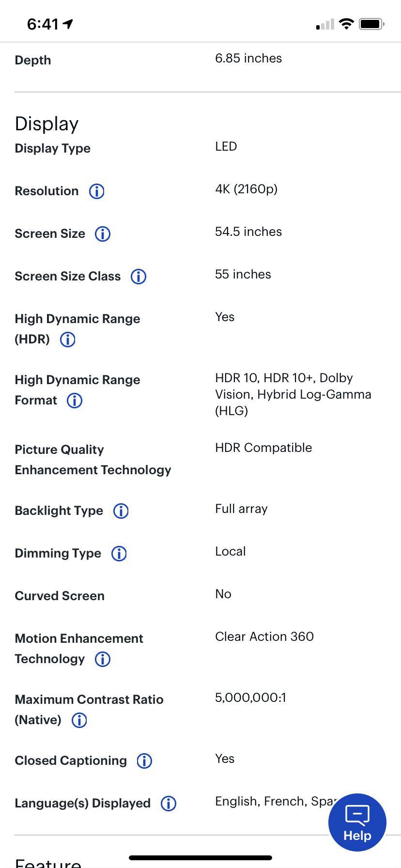Open the Help chat button
Screen dimensions: 401x868
(x=357, y=822)
